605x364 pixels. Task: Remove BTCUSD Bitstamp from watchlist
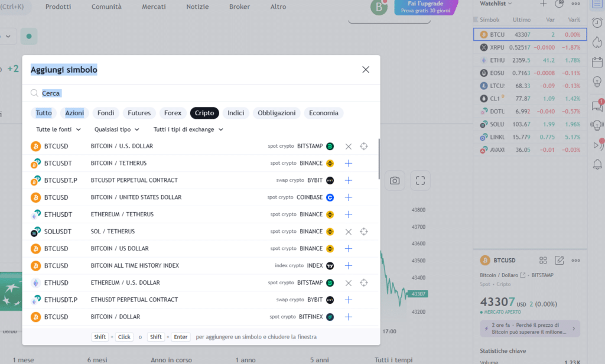[349, 147]
